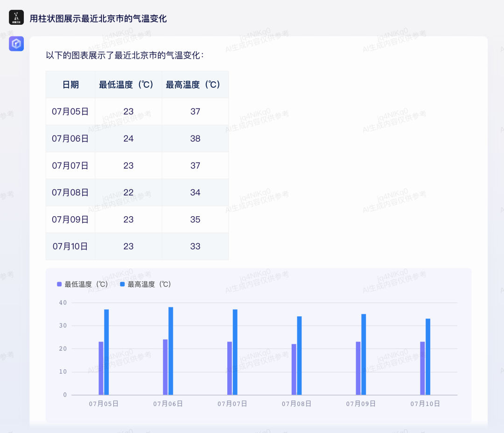Toggle the 最高温度 legend series
The width and height of the screenshot is (504, 433).
(x=145, y=284)
